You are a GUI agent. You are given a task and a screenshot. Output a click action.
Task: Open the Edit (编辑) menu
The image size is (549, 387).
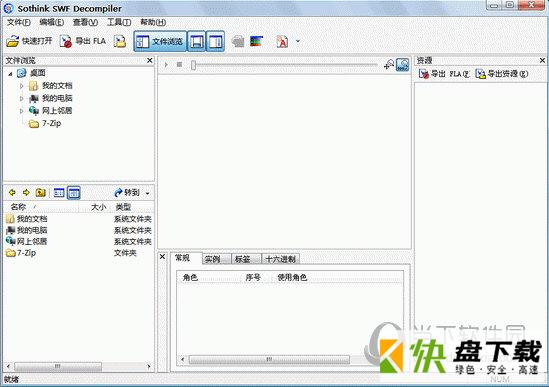[x=52, y=22]
